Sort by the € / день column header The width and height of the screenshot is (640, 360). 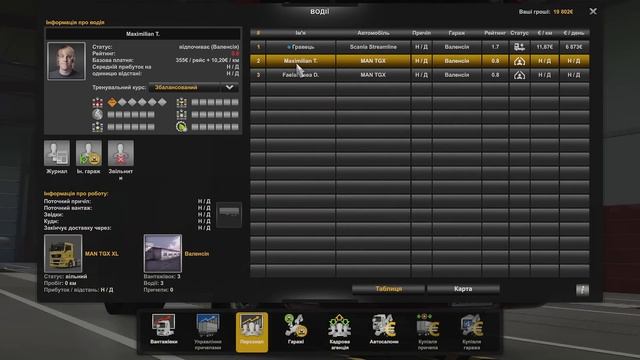pos(574,33)
